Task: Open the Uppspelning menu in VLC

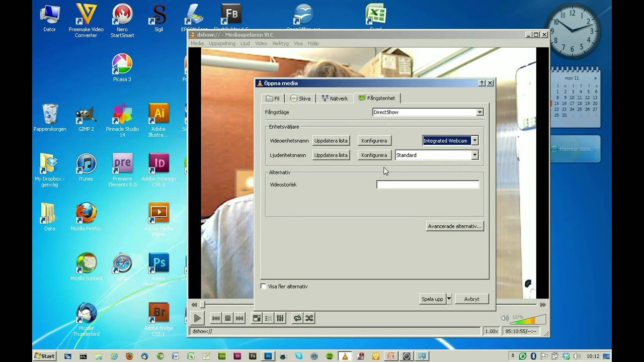Action: 222,44
